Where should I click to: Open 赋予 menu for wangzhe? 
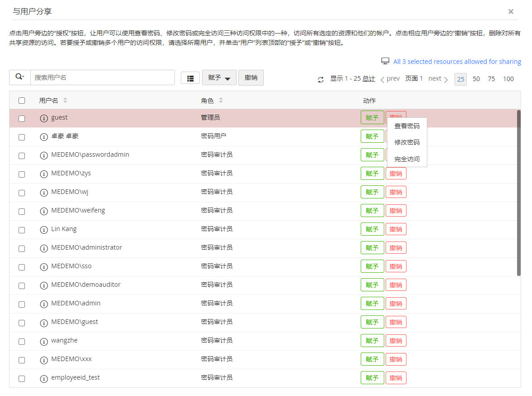[372, 341]
